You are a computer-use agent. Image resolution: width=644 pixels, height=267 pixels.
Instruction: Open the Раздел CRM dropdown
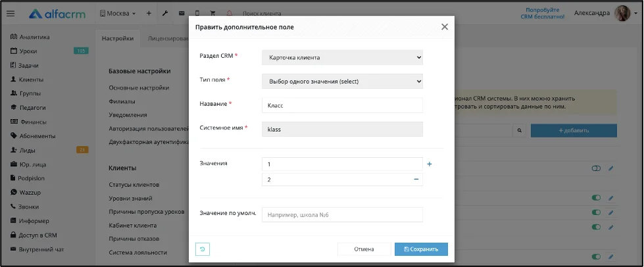(x=342, y=57)
